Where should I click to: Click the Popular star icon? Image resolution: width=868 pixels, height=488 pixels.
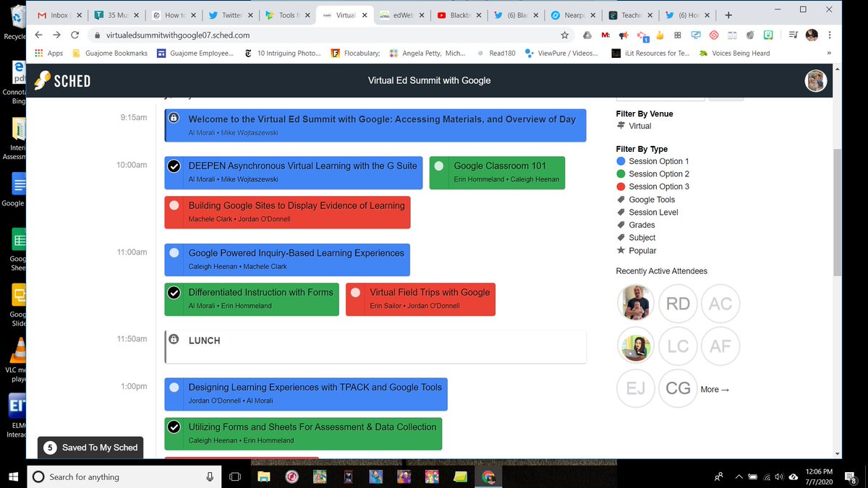point(621,250)
